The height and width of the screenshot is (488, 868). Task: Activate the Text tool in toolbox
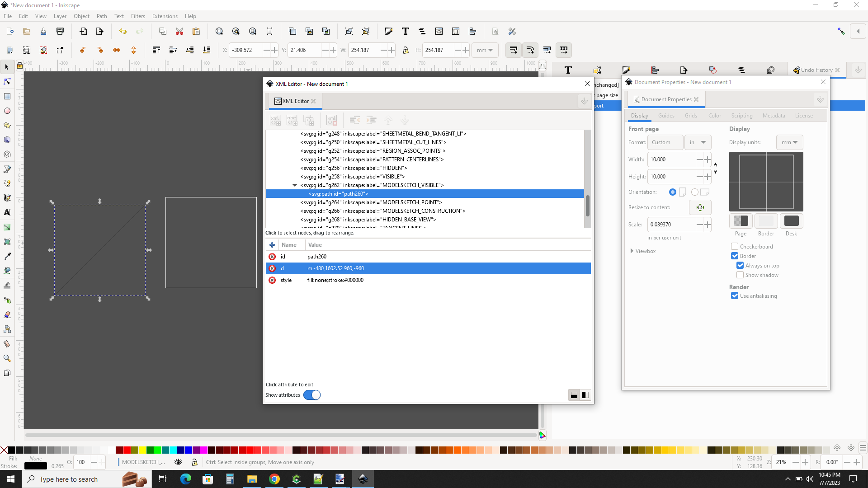click(7, 212)
